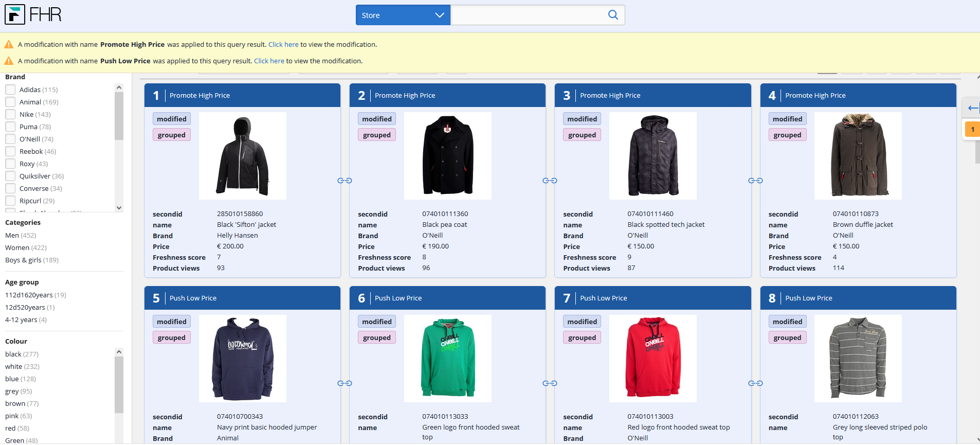Click secondid value 285010158860
The height and width of the screenshot is (445, 980).
[x=240, y=213]
